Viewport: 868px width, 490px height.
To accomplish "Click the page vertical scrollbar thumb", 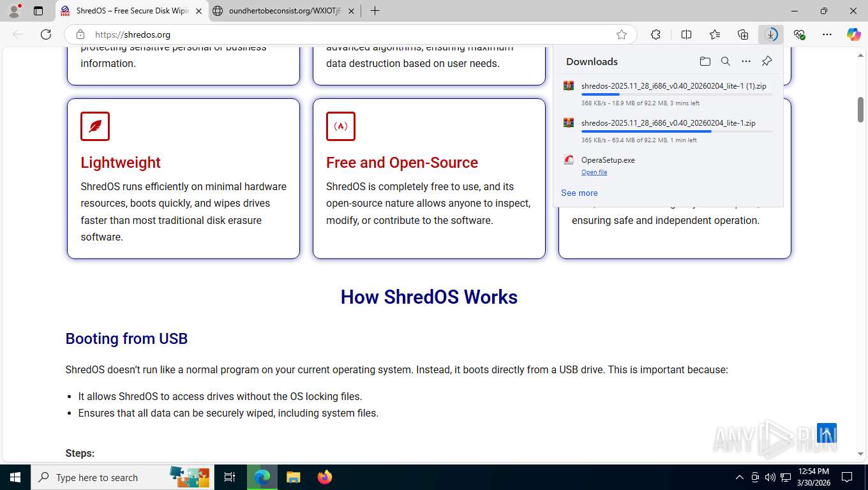I will (861, 109).
